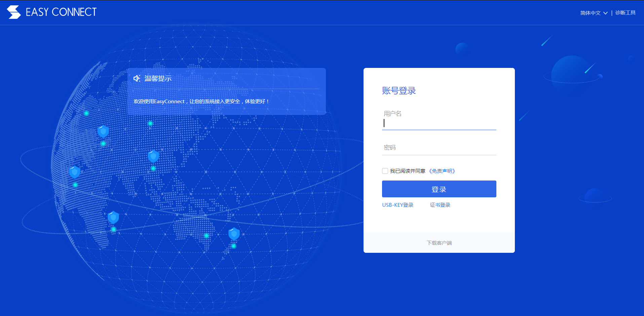Click the 登录 login button
644x316 pixels.
tap(439, 189)
